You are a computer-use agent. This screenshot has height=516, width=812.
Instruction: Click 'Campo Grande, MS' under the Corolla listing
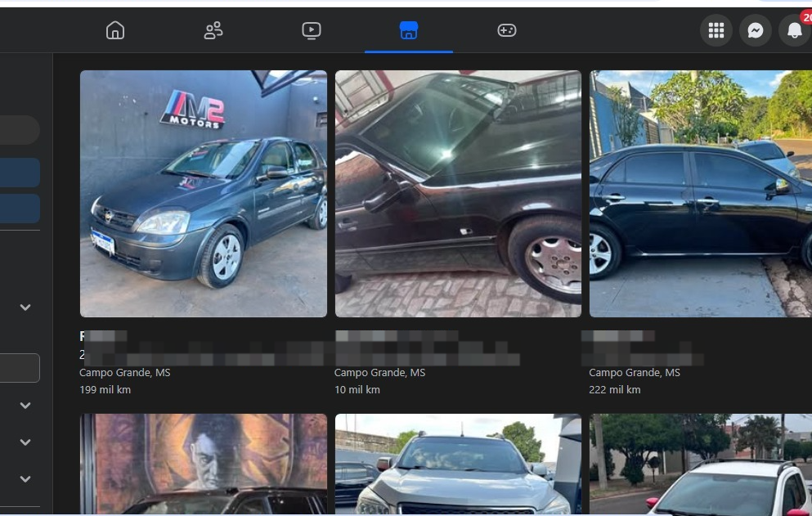[x=635, y=373]
